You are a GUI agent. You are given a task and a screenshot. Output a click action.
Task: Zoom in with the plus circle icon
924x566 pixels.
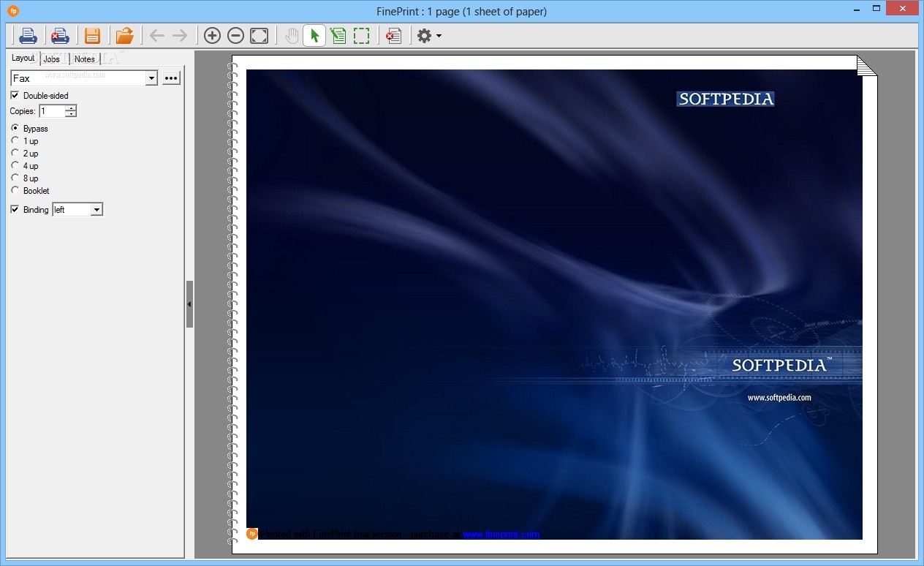pyautogui.click(x=212, y=35)
